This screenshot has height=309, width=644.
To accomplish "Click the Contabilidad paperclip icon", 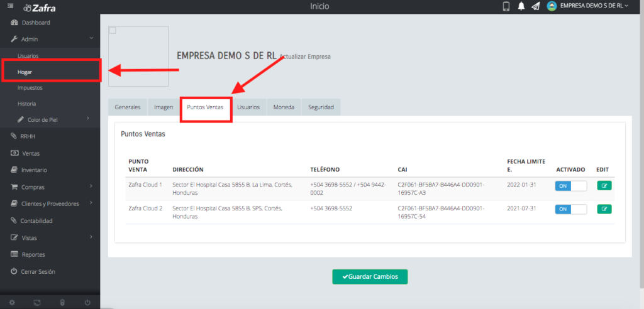I will 14,221.
